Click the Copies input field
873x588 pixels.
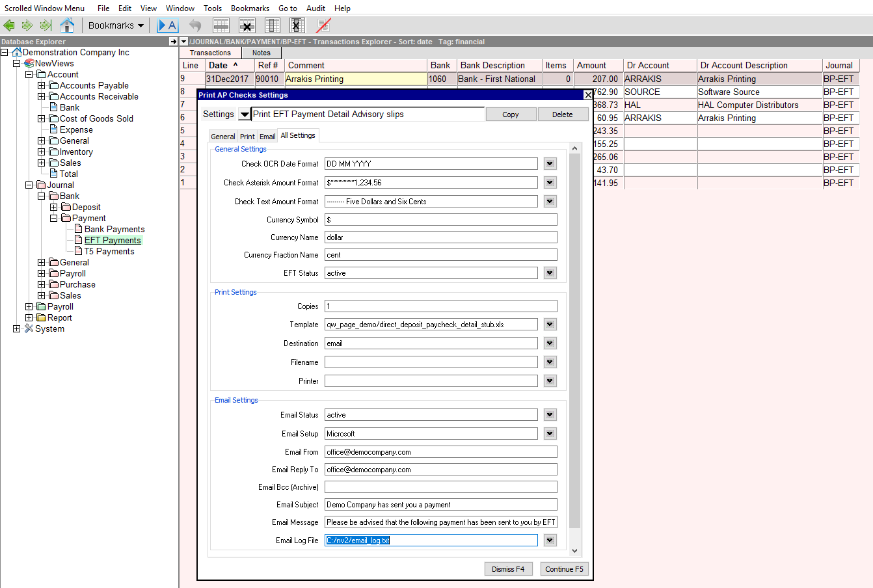point(441,306)
